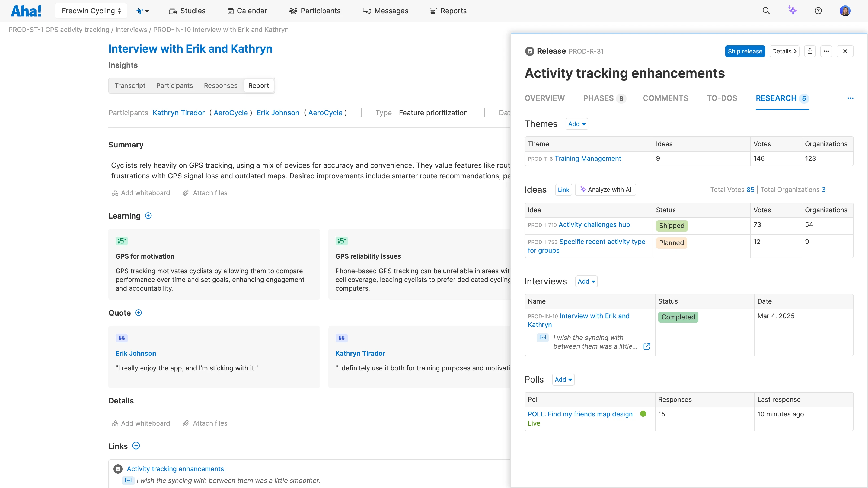Click the Ship release button
This screenshot has height=488, width=868.
(x=745, y=51)
